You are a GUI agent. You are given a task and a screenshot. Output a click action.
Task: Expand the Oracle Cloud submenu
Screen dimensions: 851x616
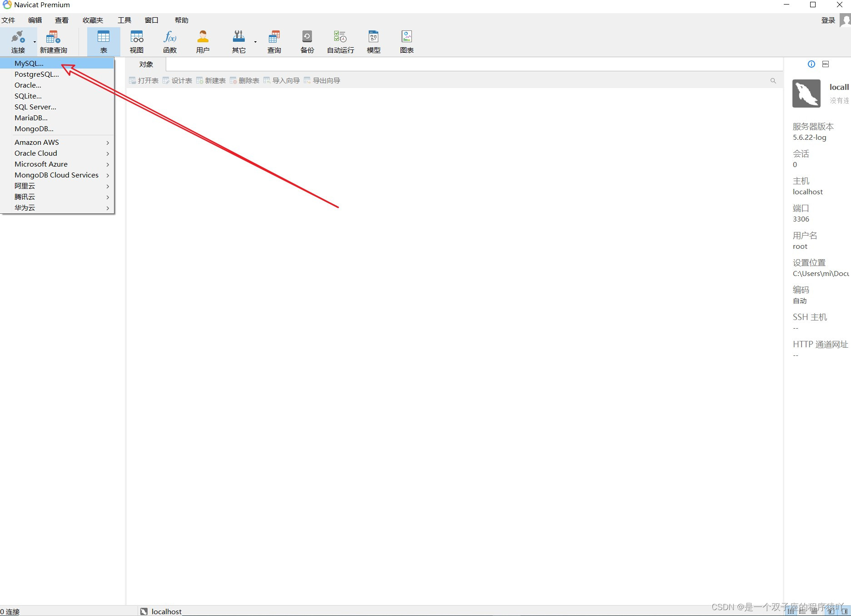point(57,153)
